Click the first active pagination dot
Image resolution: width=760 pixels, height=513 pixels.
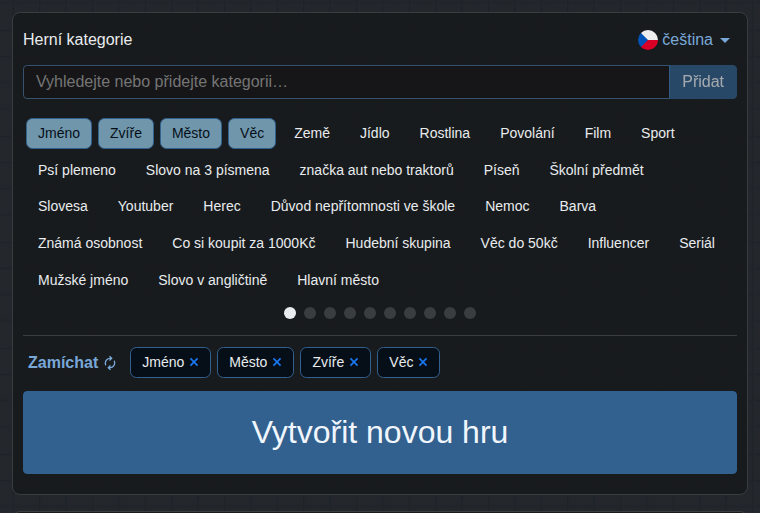(290, 313)
